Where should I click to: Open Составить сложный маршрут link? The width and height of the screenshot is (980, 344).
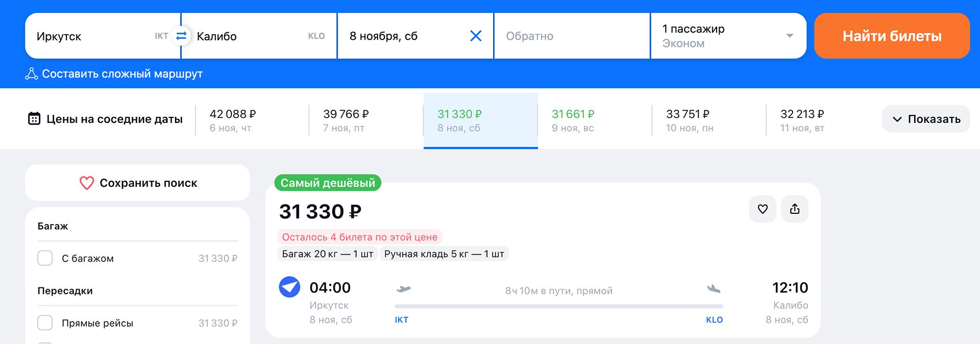(122, 74)
